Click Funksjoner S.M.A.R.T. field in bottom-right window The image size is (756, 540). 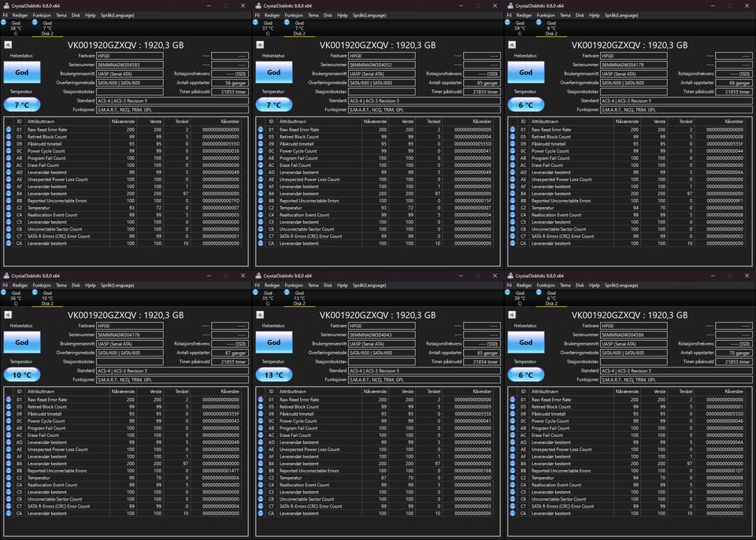pos(676,379)
